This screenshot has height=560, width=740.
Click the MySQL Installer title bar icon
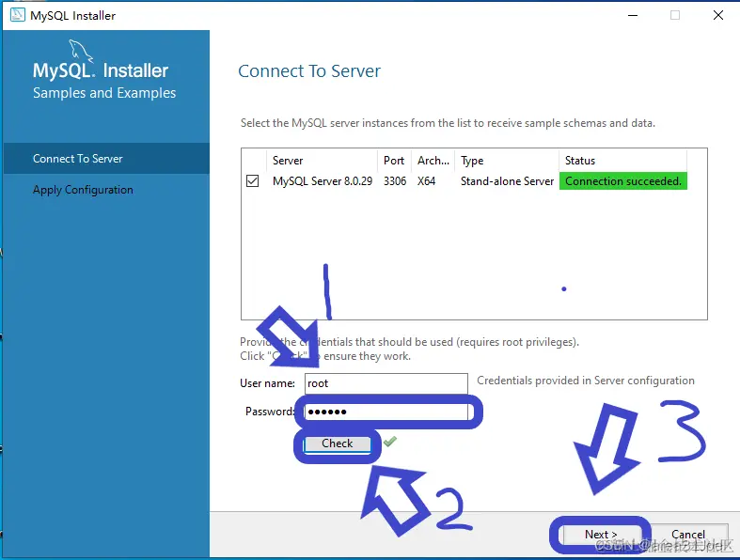(18, 15)
